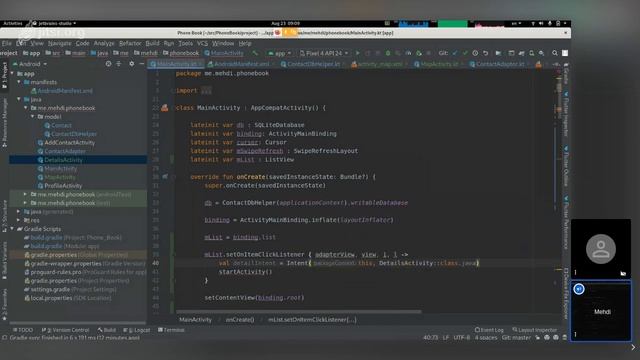Click the build hammer icon
The height and width of the screenshot is (360, 640).
point(255,53)
